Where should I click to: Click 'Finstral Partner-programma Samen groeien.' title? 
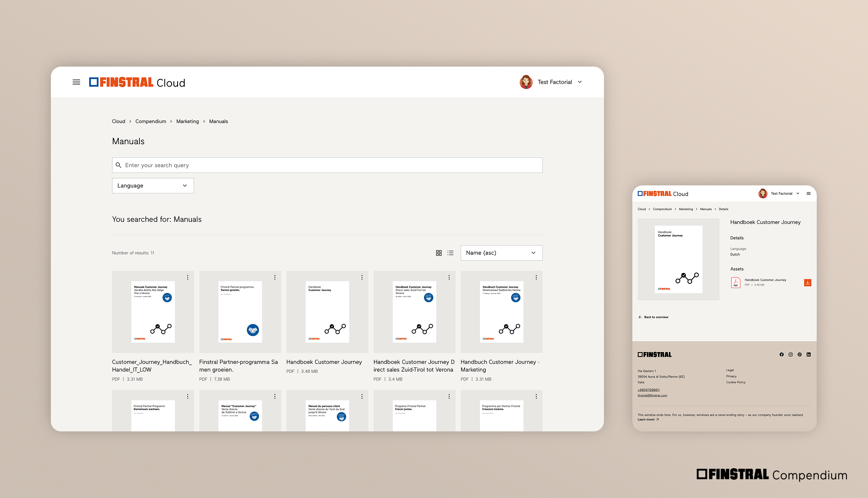tap(239, 366)
